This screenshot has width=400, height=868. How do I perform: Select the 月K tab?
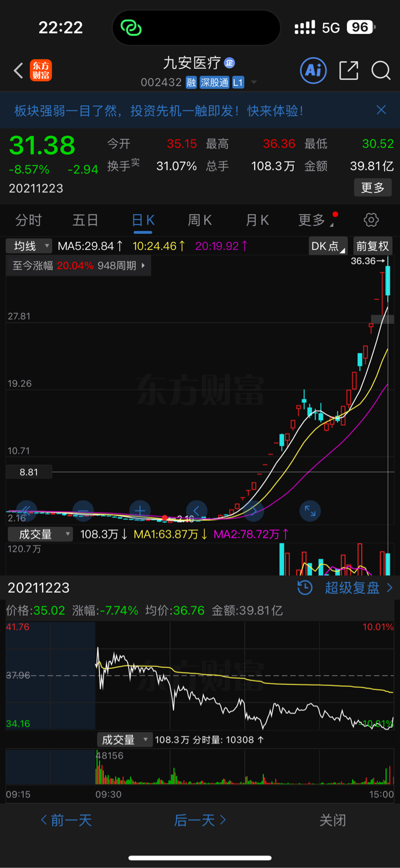click(257, 220)
